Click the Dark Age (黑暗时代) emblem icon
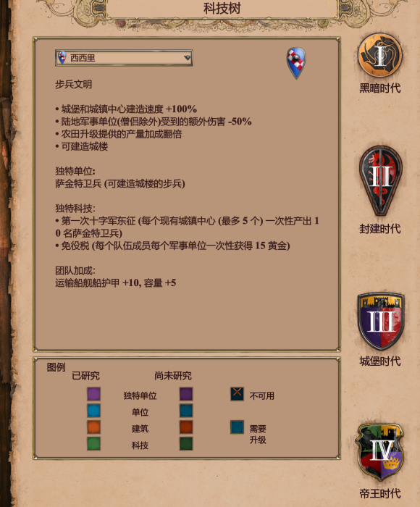Screen dimensions: 420x507 point(380,55)
